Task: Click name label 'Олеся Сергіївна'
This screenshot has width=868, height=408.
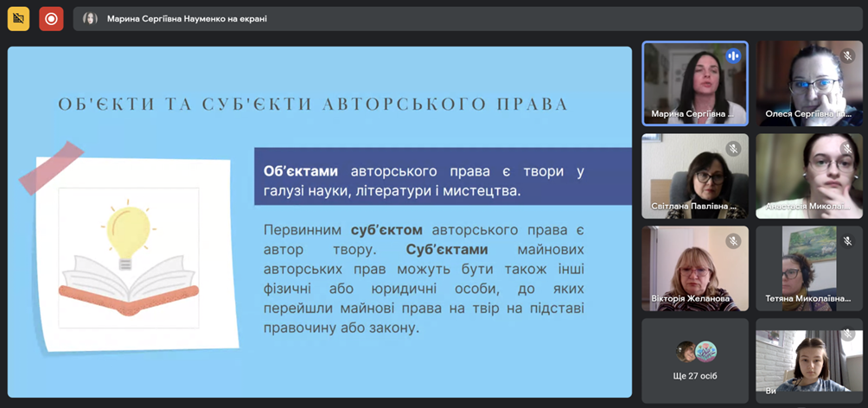Action: point(807,114)
